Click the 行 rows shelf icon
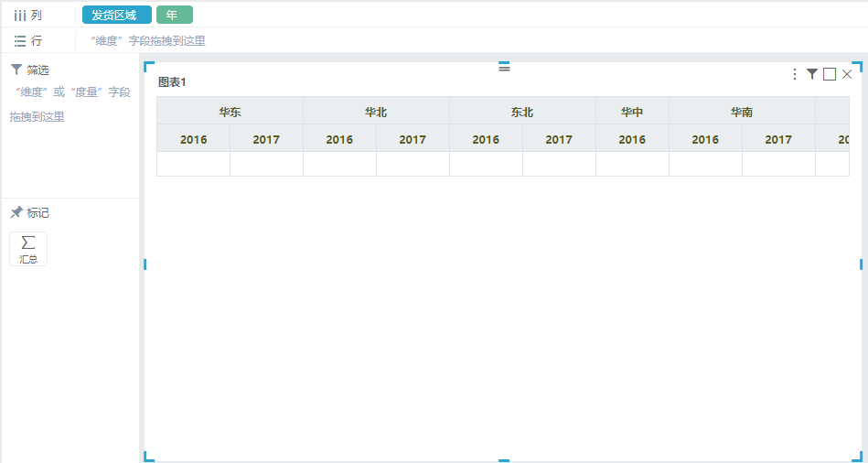This screenshot has width=868, height=463. [x=20, y=41]
